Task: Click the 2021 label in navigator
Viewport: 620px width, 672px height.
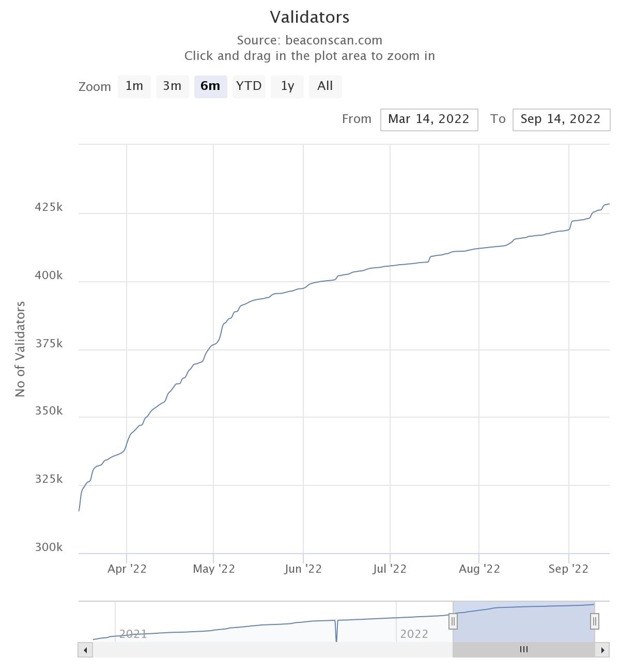Action: click(133, 634)
